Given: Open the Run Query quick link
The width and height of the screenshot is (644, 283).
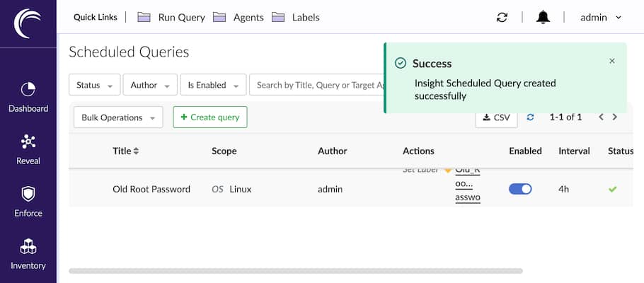Looking at the screenshot, I should click(173, 18).
